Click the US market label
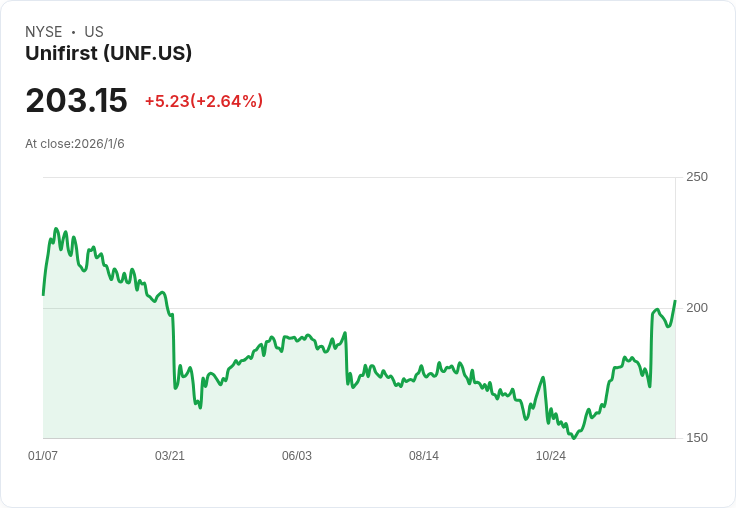The height and width of the screenshot is (508, 736). 93,32
